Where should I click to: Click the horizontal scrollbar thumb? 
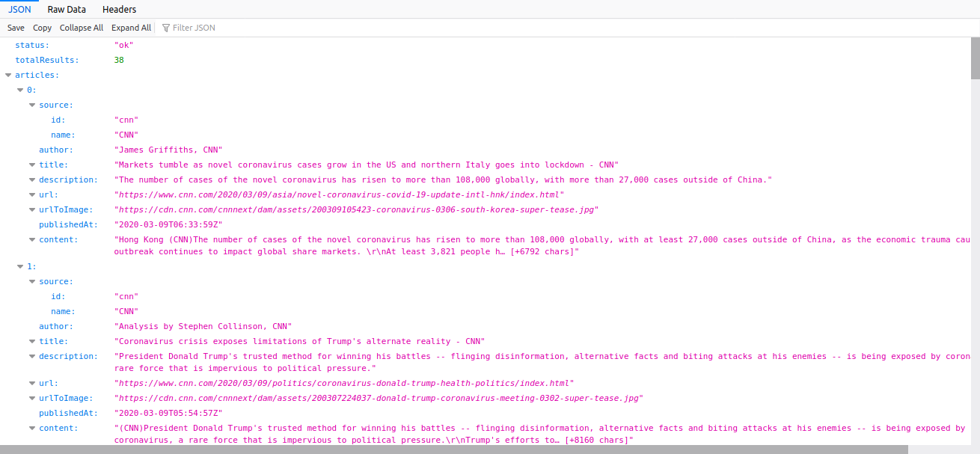[x=454, y=450]
